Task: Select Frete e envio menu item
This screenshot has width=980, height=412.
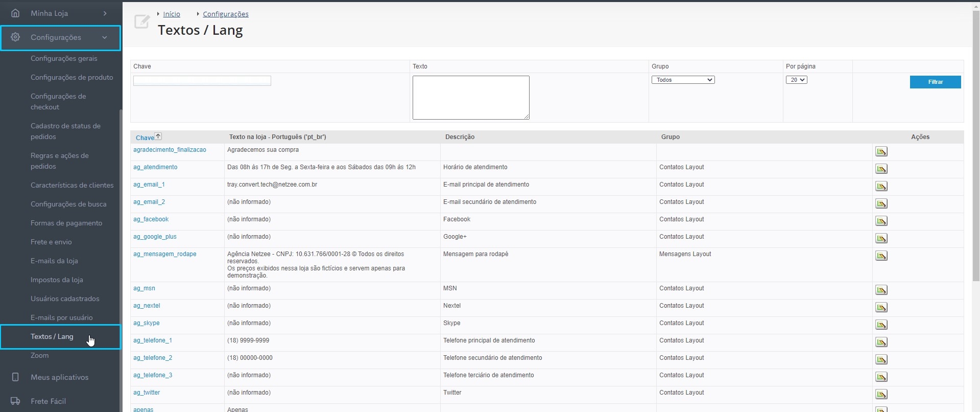Action: coord(51,242)
